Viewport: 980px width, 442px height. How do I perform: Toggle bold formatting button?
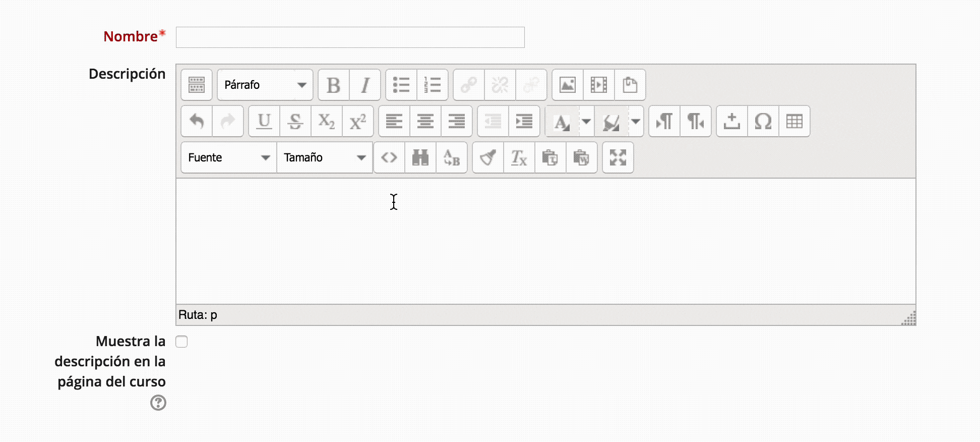[333, 85]
